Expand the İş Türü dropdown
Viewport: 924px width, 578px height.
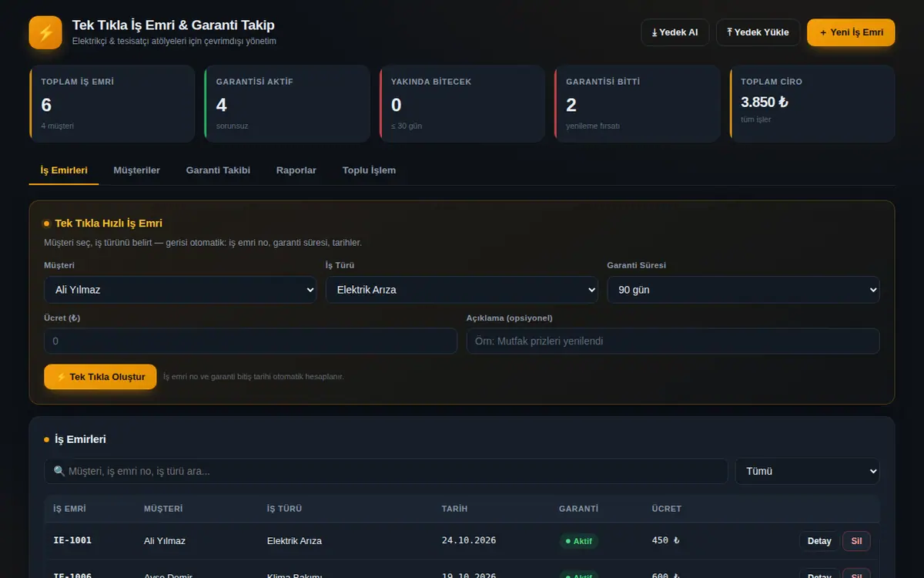click(462, 290)
